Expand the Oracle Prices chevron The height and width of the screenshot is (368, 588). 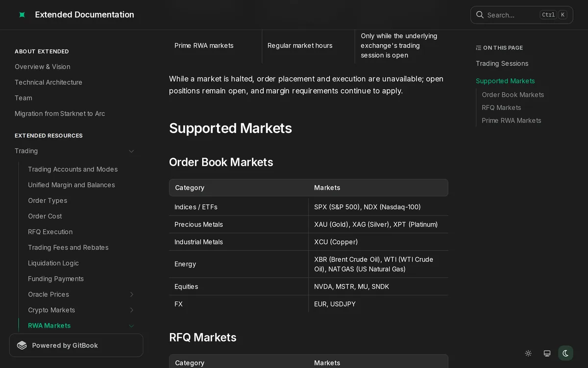point(131,294)
